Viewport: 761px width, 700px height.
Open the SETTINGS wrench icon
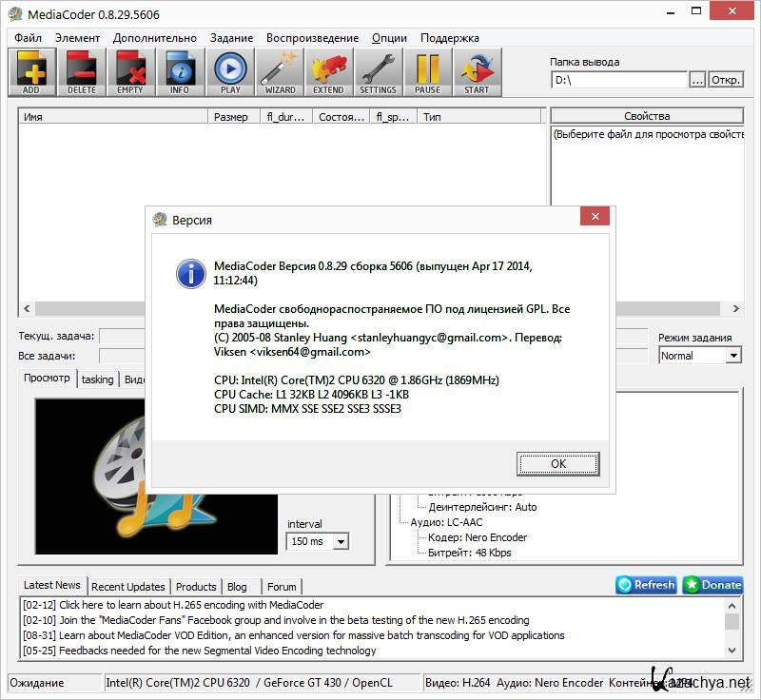tap(378, 72)
